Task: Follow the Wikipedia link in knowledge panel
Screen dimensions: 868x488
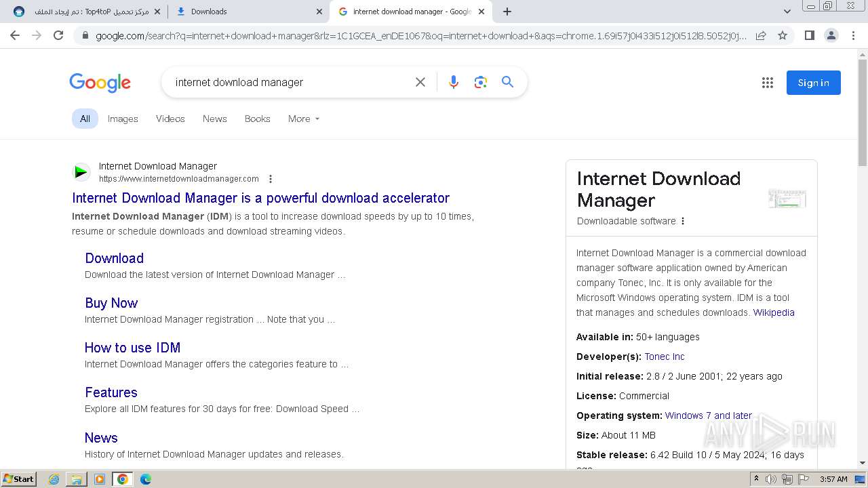Action: click(774, 312)
